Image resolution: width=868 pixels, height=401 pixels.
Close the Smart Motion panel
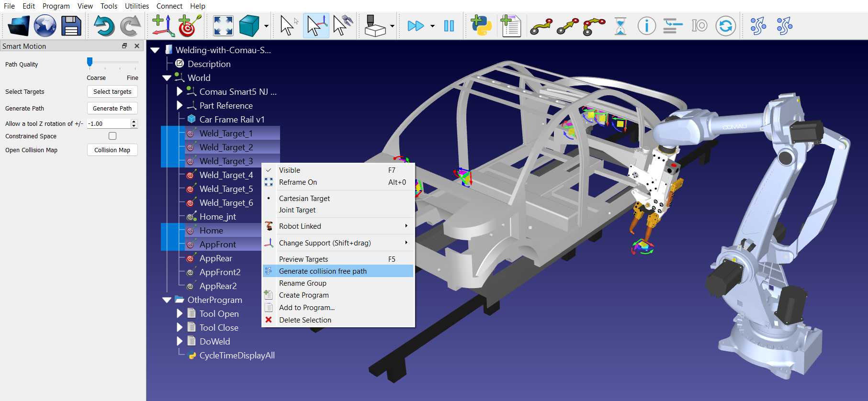tap(137, 46)
